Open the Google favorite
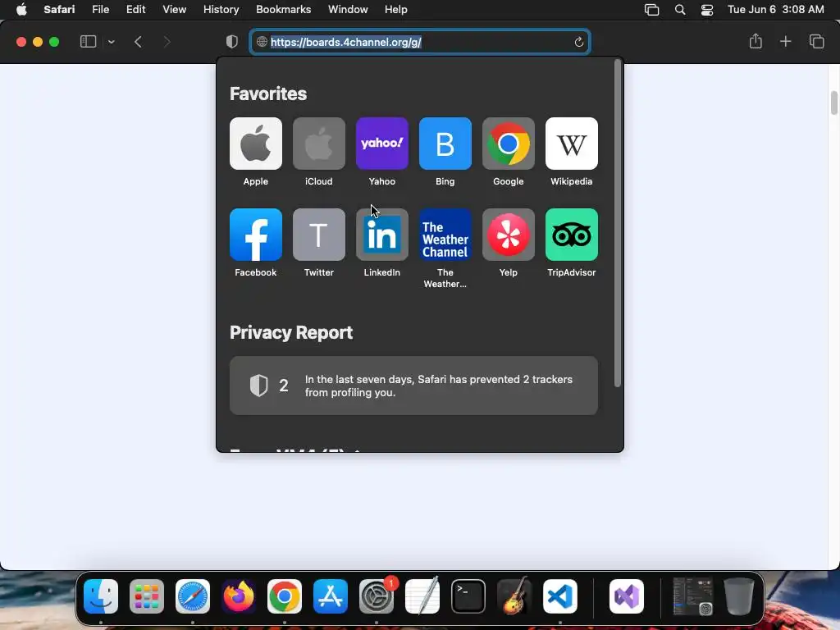The width and height of the screenshot is (840, 630). (509, 144)
